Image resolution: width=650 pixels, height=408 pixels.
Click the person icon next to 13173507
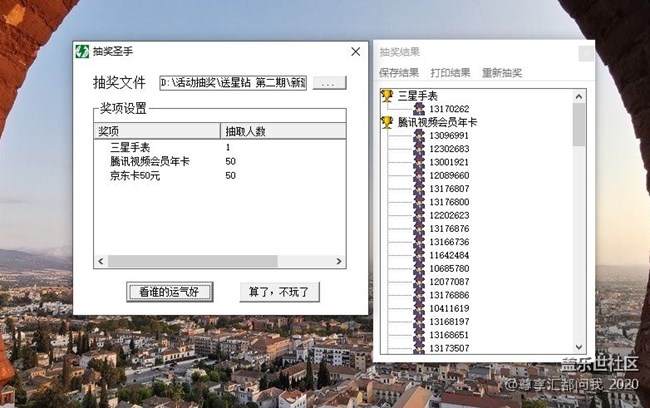419,347
